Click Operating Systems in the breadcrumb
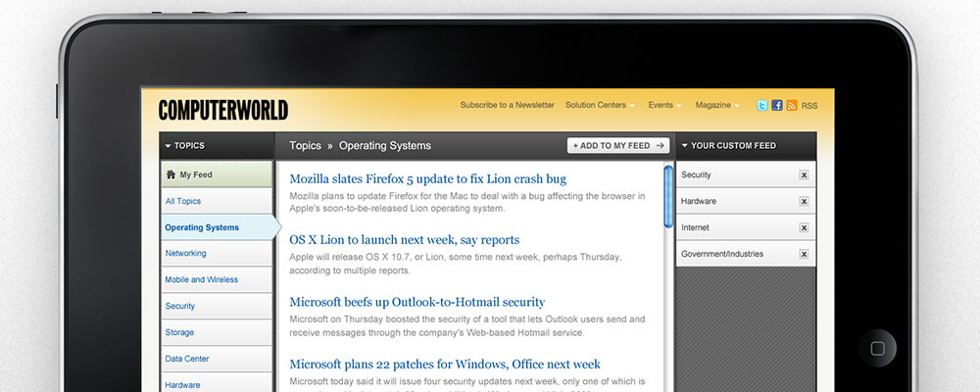This screenshot has width=980, height=392. [x=385, y=146]
